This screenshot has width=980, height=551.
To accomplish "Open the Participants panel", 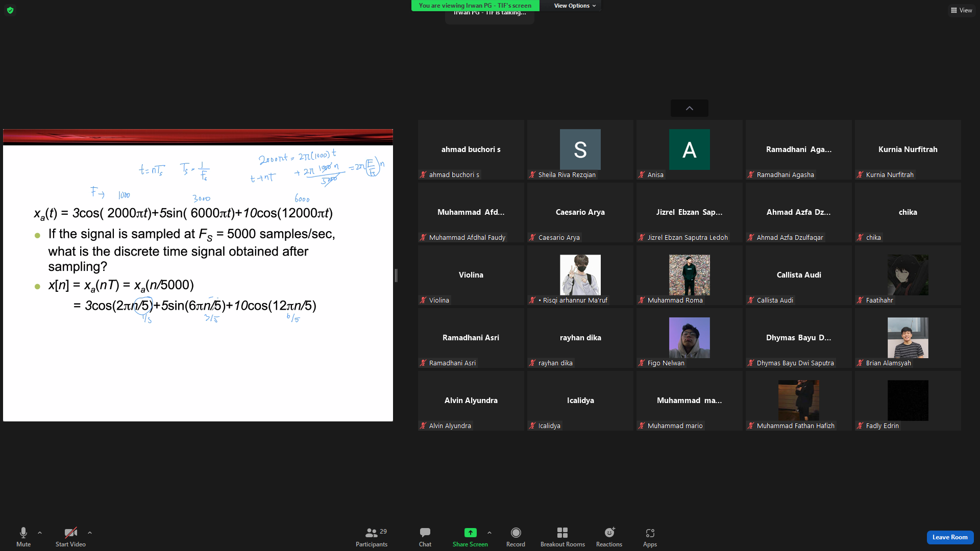I will pyautogui.click(x=372, y=537).
